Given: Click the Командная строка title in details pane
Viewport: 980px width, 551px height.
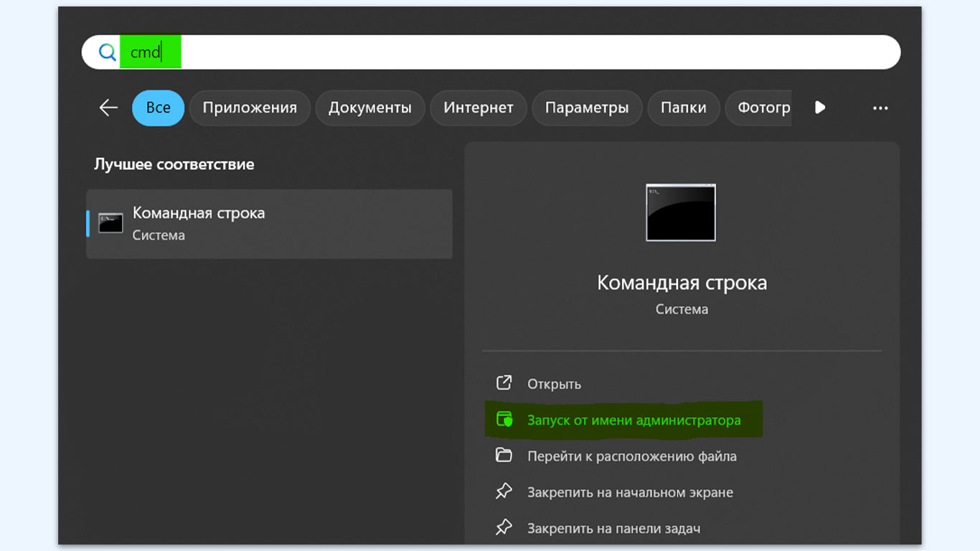Looking at the screenshot, I should 682,283.
